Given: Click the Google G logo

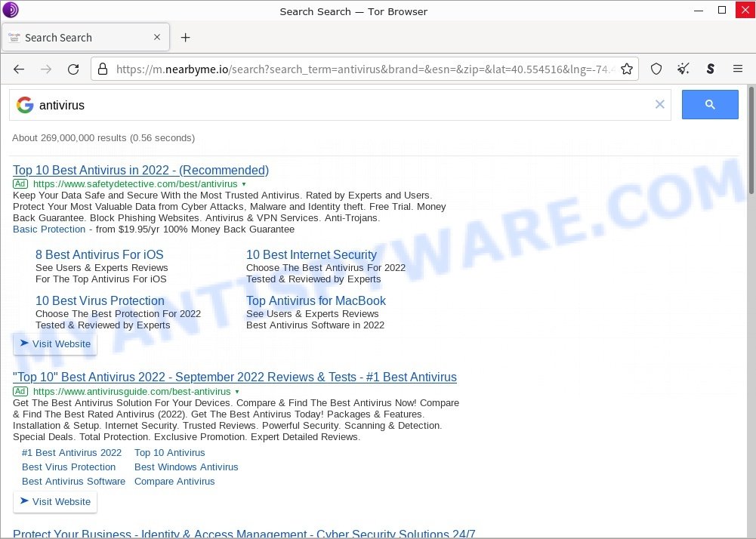Looking at the screenshot, I should (x=25, y=105).
